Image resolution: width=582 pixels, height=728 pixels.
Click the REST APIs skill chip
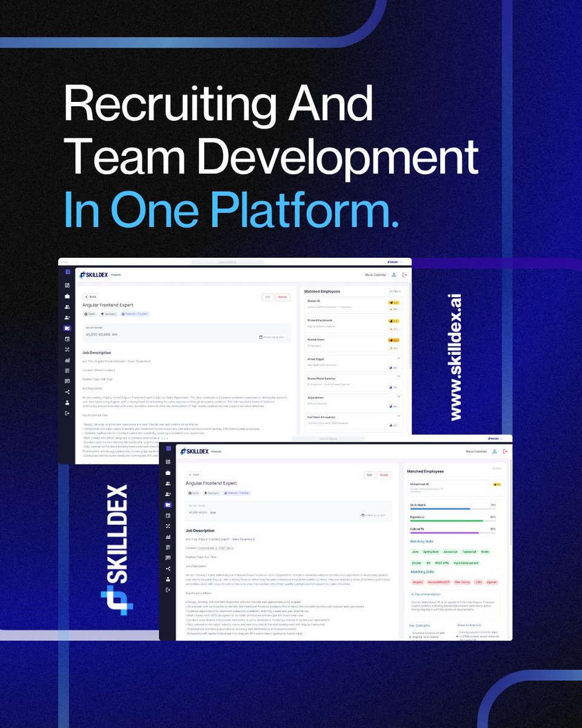pos(442,563)
